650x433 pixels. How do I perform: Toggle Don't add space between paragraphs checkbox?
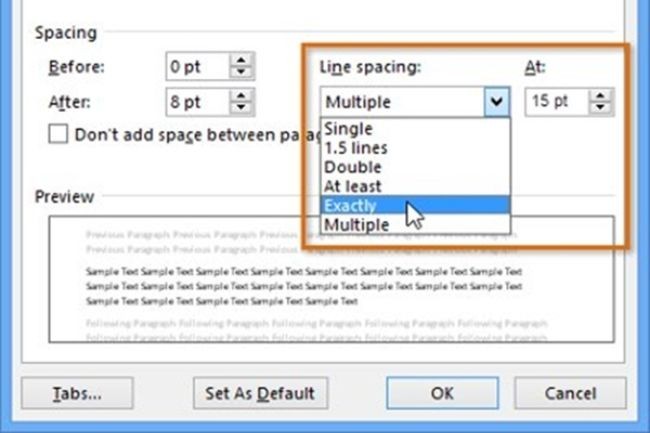tap(58, 134)
